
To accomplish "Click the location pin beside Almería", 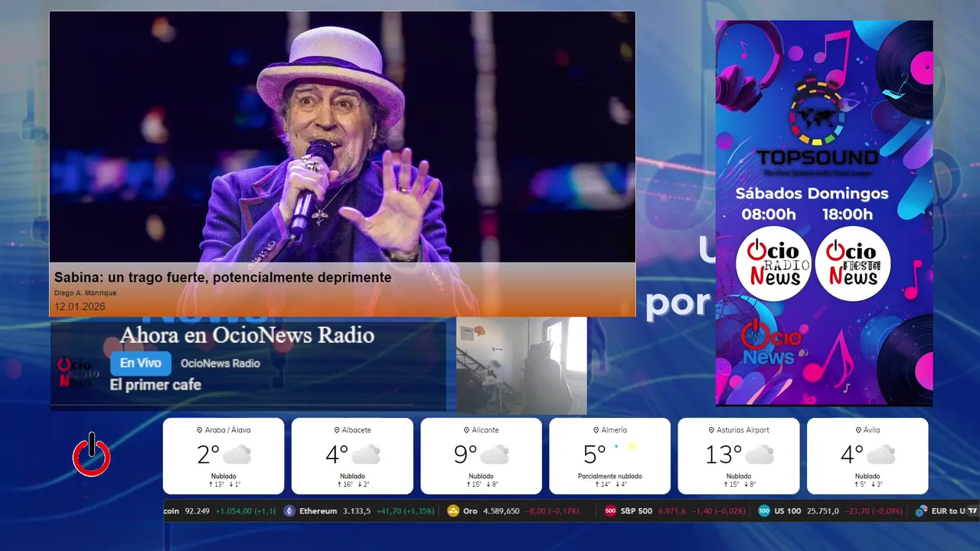I will (596, 430).
